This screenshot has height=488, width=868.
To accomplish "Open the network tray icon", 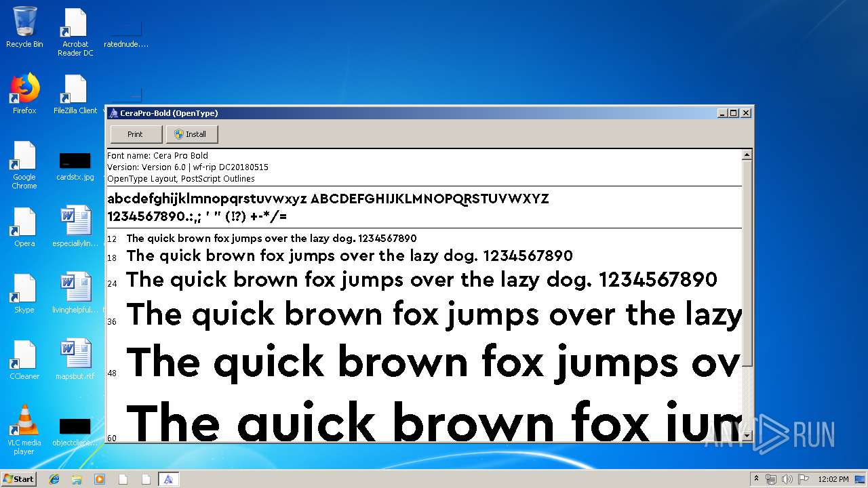I will [771, 479].
